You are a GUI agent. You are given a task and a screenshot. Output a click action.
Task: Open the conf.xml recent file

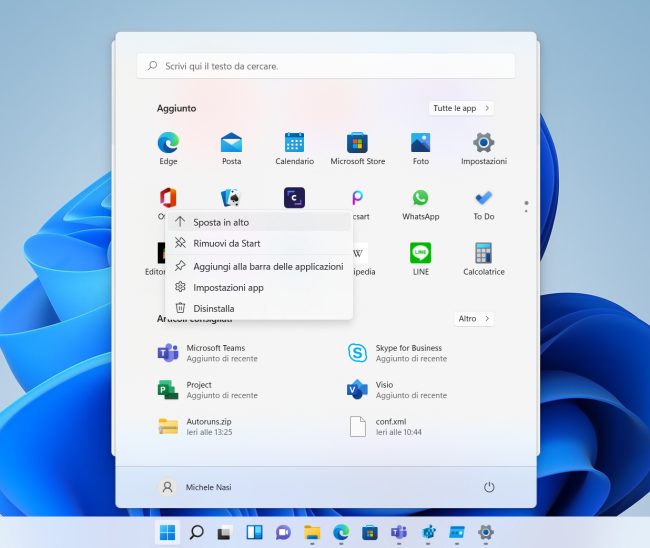[x=385, y=427]
